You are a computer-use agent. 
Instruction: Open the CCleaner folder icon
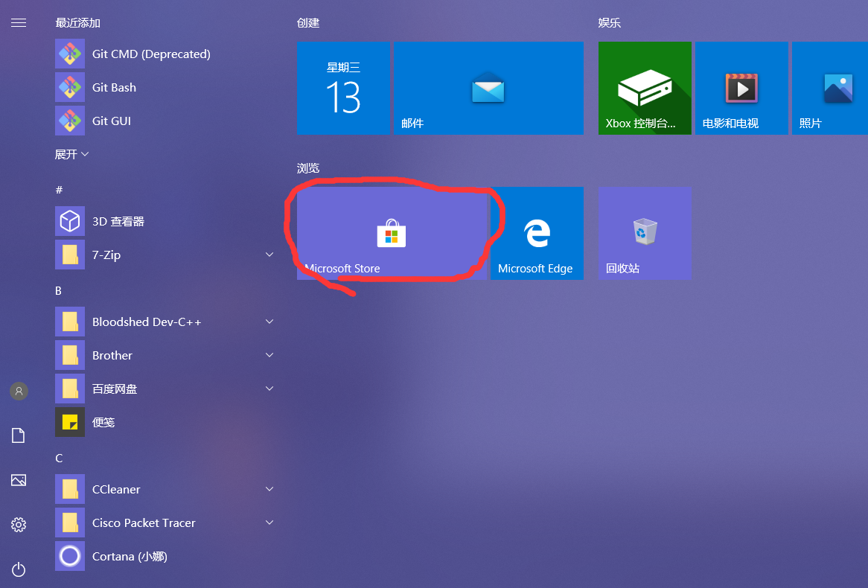point(70,489)
